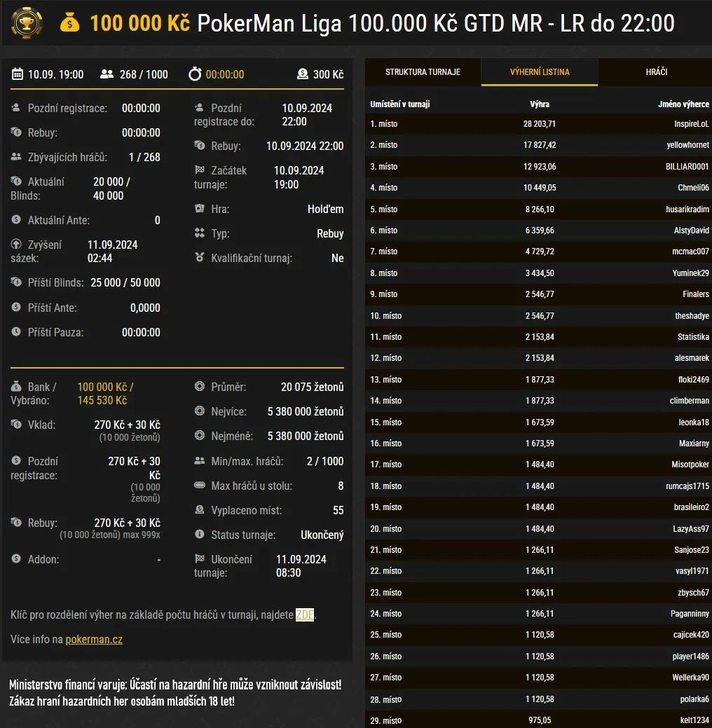
Task: Click the info icon next to Status turnaje
Action: click(201, 535)
